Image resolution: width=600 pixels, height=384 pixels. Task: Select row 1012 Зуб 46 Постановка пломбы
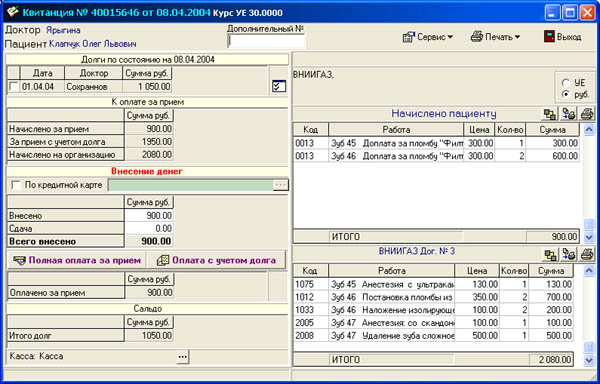click(x=433, y=297)
